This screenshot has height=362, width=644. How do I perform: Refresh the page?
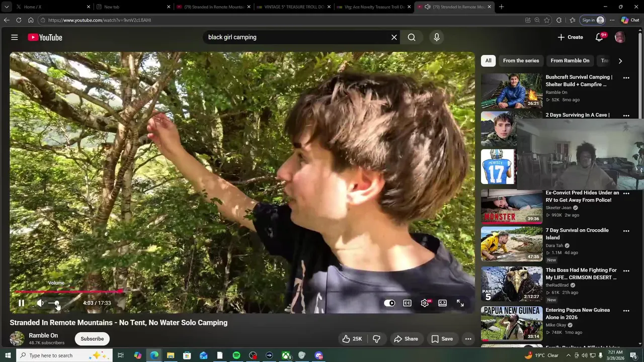point(19,20)
